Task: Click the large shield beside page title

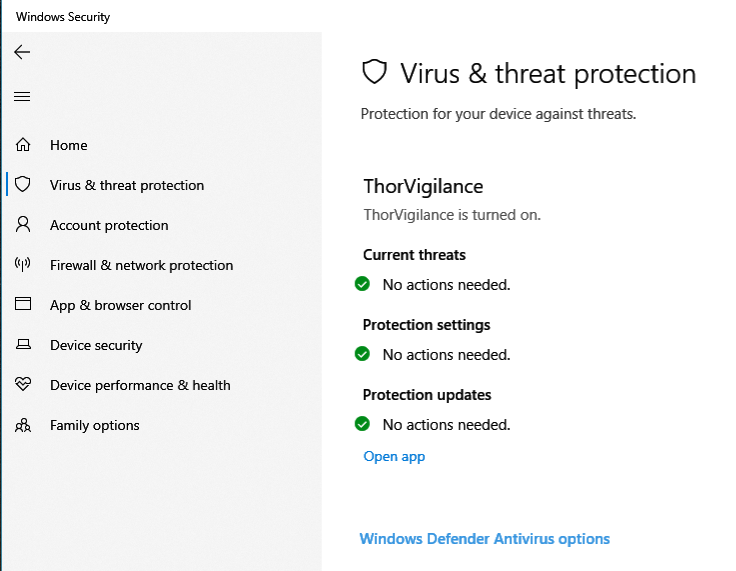Action: [374, 73]
